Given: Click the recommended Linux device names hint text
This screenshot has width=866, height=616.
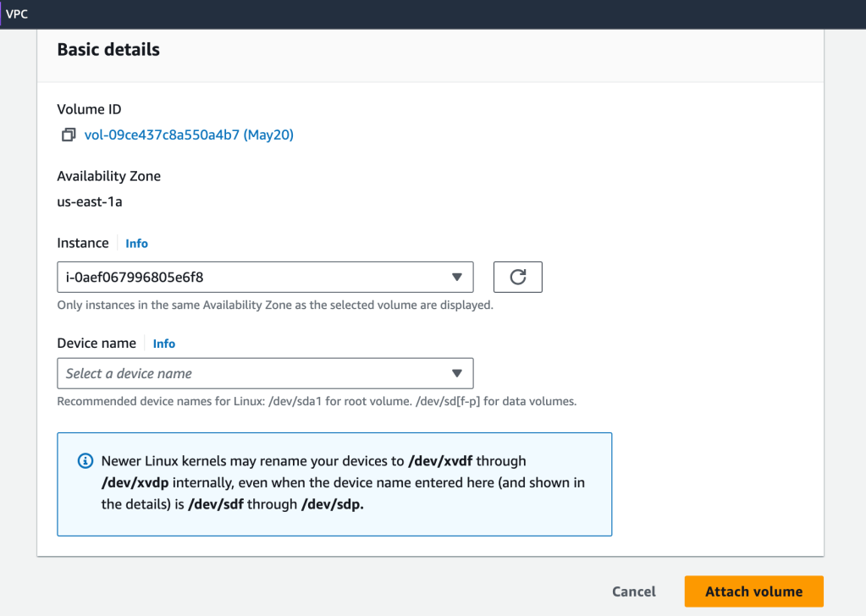Looking at the screenshot, I should [x=317, y=401].
